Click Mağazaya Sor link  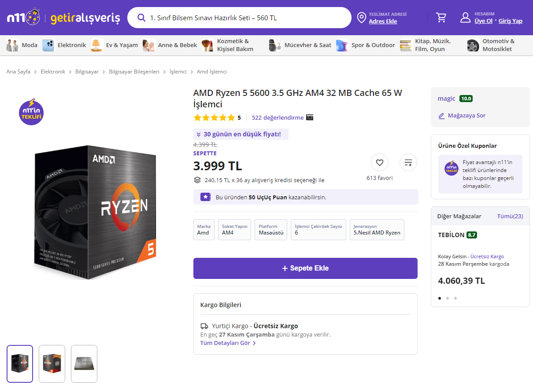click(x=466, y=116)
